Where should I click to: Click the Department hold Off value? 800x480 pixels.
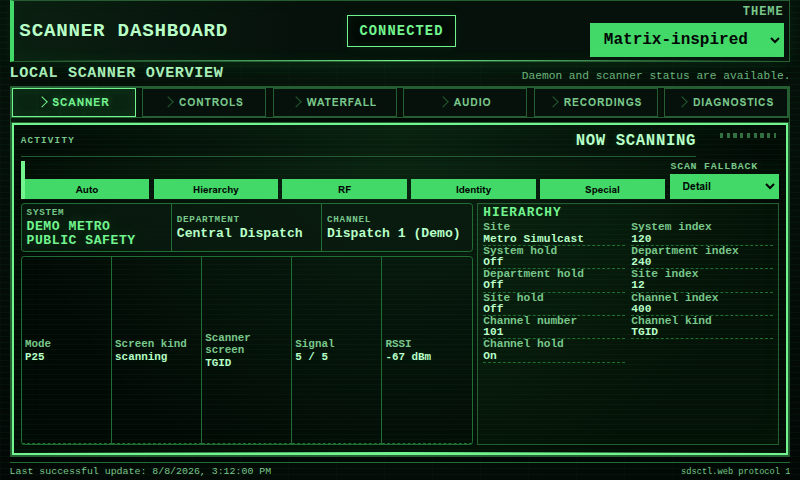click(x=493, y=285)
